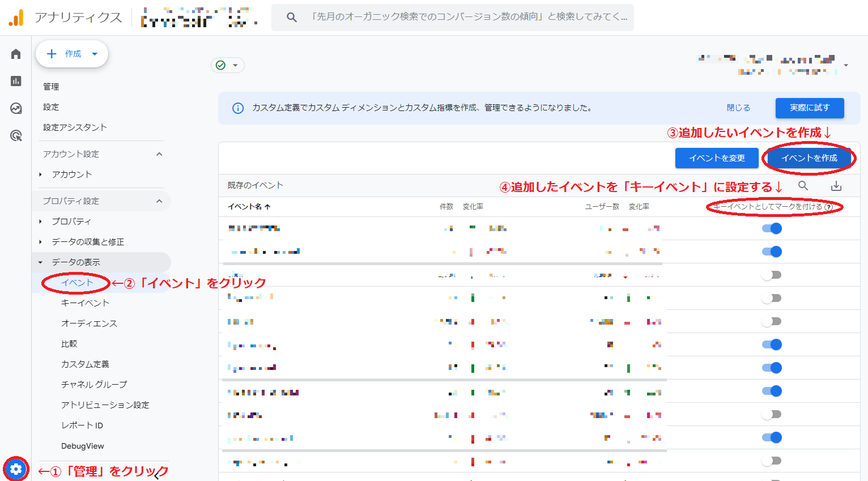Click the blurred account name next to アナリティクス
868x481 pixels.
[x=199, y=18]
